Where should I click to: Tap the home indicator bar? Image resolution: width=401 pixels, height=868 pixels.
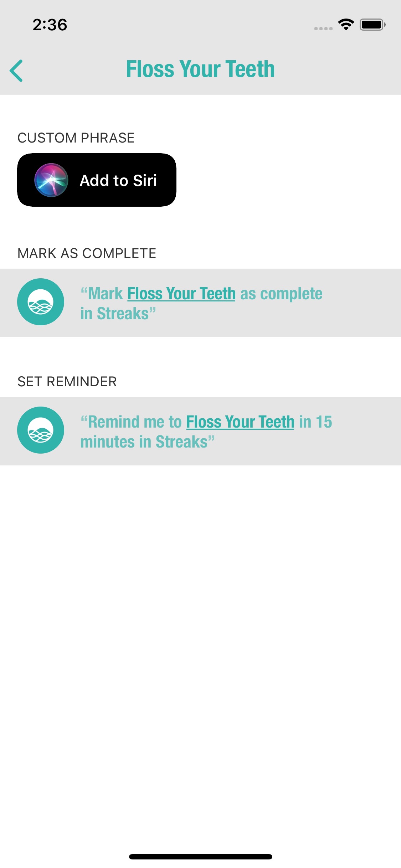point(201,857)
